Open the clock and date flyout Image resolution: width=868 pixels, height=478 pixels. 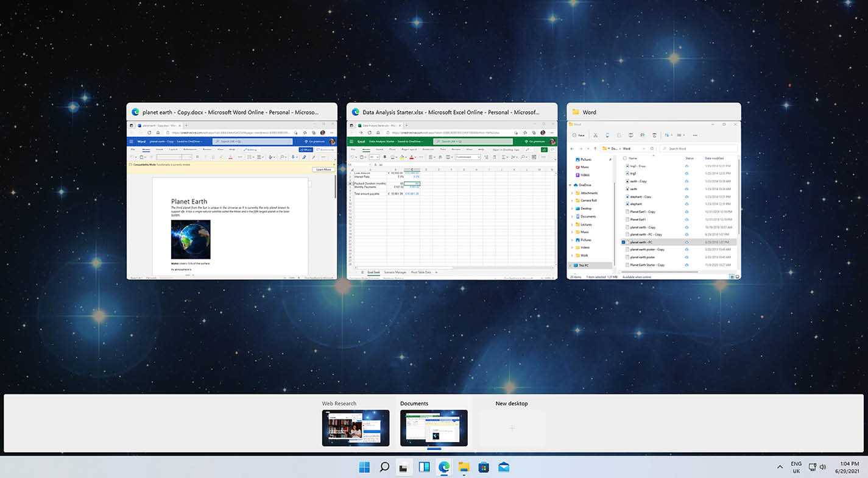pyautogui.click(x=848, y=467)
